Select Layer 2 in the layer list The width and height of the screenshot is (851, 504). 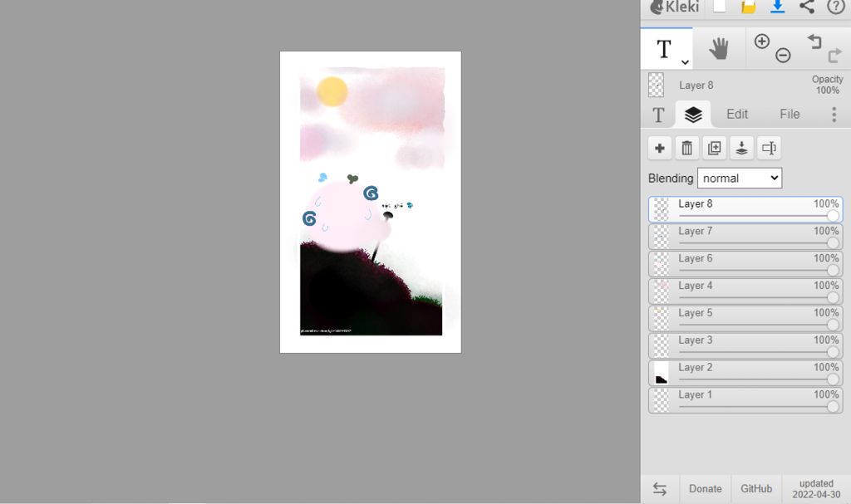coord(745,373)
